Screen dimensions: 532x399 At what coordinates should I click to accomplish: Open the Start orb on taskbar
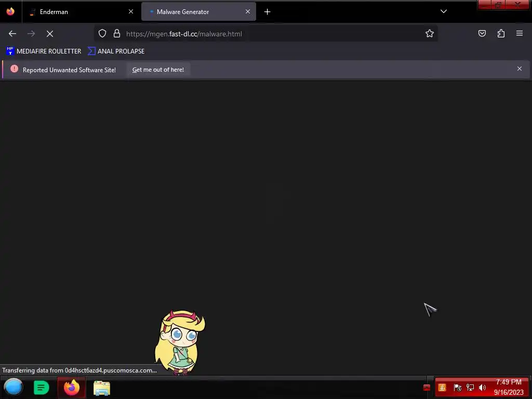click(x=14, y=388)
